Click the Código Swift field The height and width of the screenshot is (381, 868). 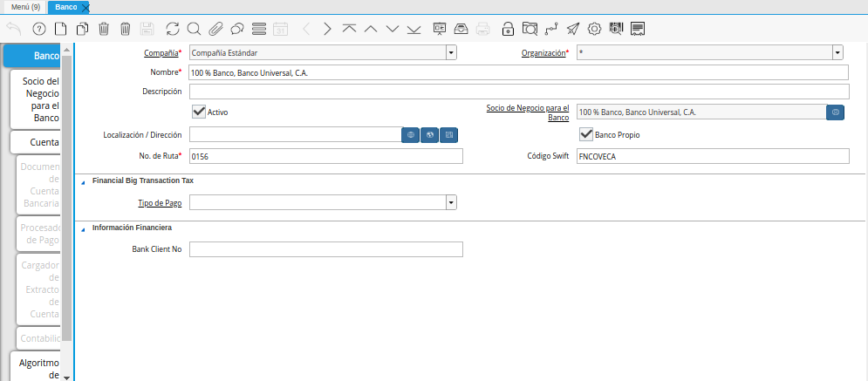click(x=713, y=156)
